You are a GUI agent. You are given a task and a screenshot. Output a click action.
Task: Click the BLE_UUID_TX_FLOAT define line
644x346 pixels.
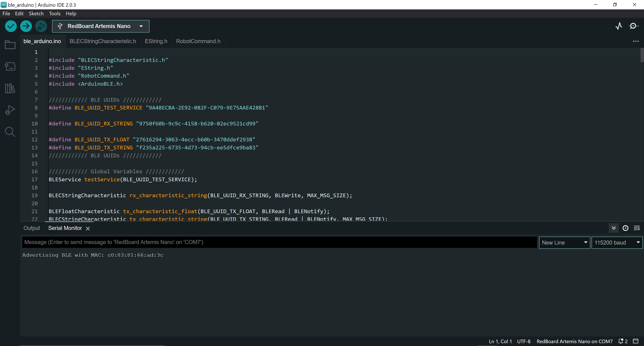coord(152,140)
